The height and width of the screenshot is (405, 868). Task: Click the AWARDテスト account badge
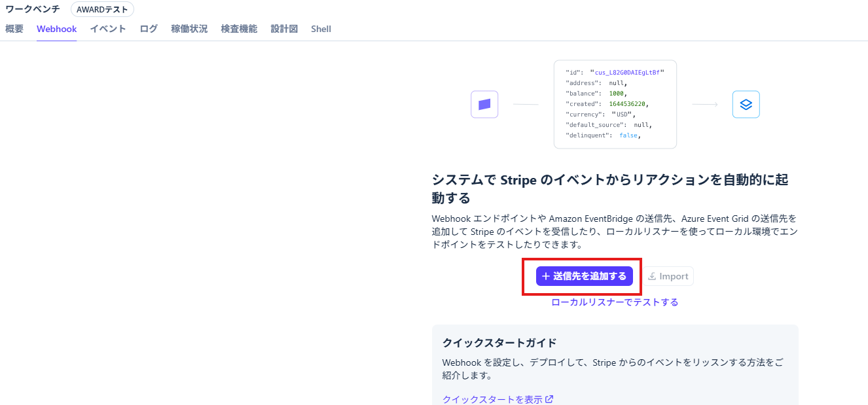point(102,9)
